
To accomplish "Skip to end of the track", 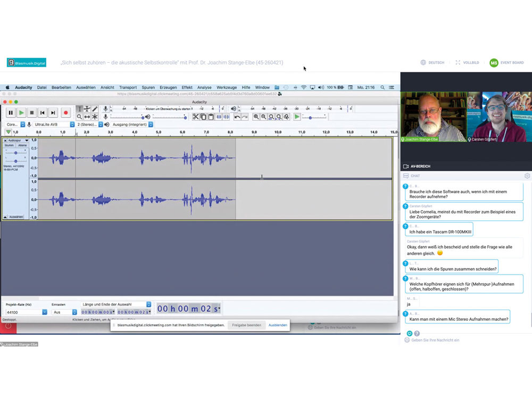I will coord(53,113).
